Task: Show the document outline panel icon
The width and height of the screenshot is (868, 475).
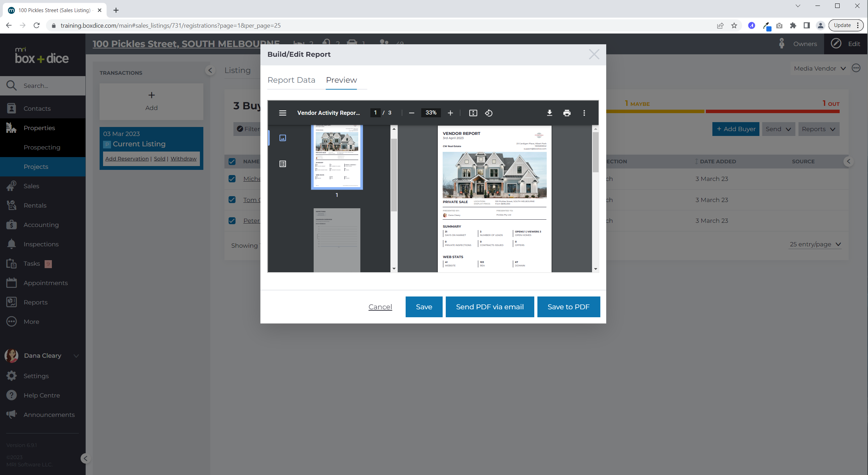Action: pos(283,164)
